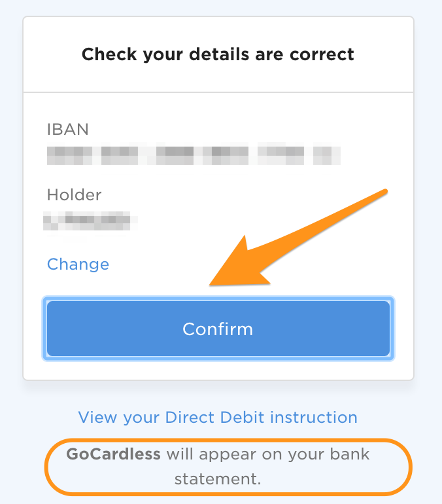The image size is (442, 504).
Task: Click the tip of the orange arrowhead
Action: coord(211,285)
